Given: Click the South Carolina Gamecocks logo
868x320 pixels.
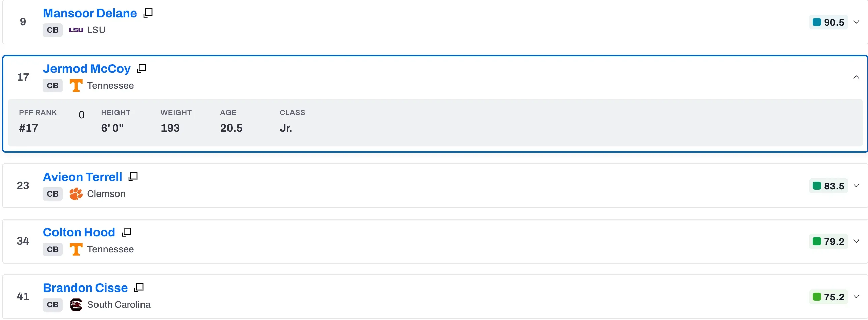Looking at the screenshot, I should point(76,305).
